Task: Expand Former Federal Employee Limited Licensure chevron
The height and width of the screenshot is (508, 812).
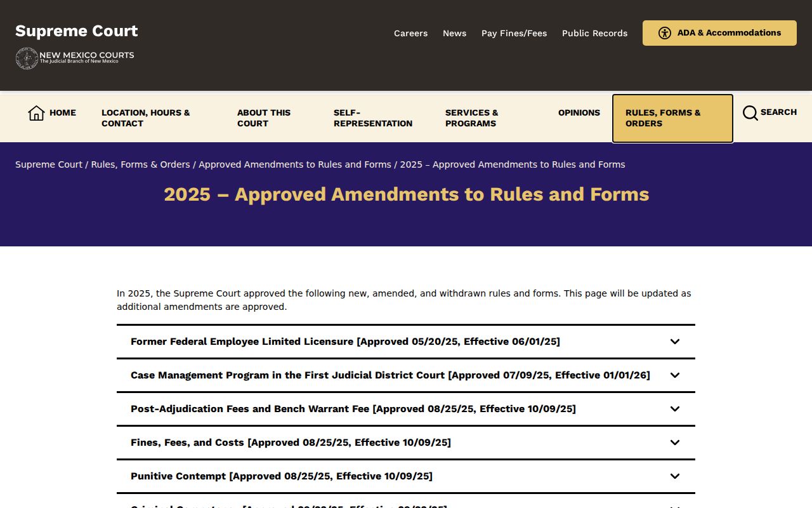Action: (x=675, y=342)
